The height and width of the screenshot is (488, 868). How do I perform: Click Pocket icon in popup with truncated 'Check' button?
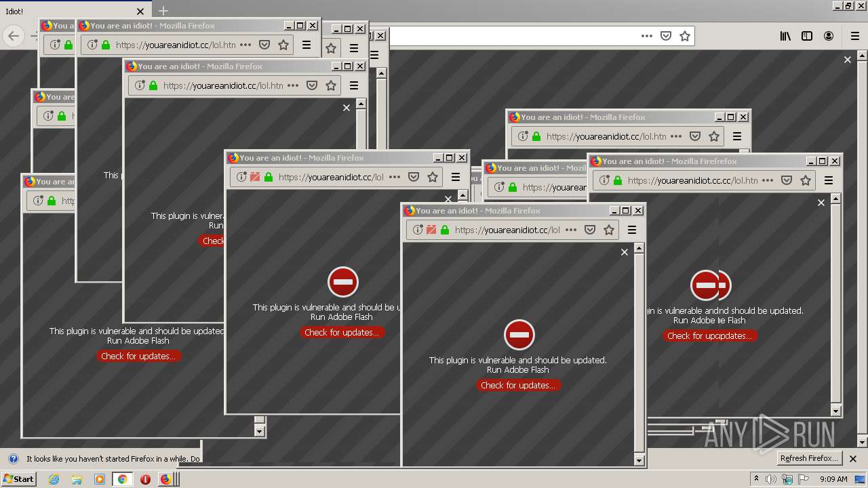pyautogui.click(x=312, y=85)
